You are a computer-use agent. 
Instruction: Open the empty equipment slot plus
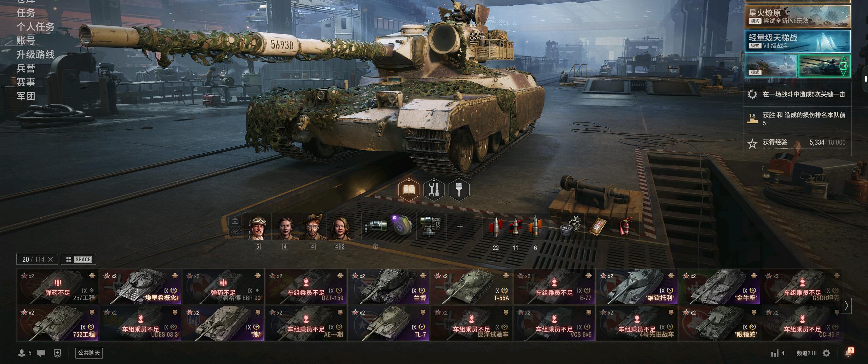point(460,227)
